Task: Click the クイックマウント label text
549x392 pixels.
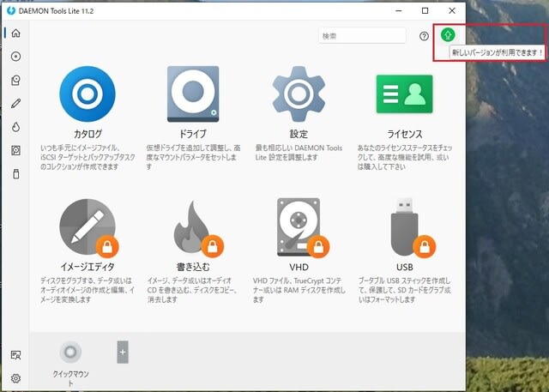Action: [x=70, y=378]
